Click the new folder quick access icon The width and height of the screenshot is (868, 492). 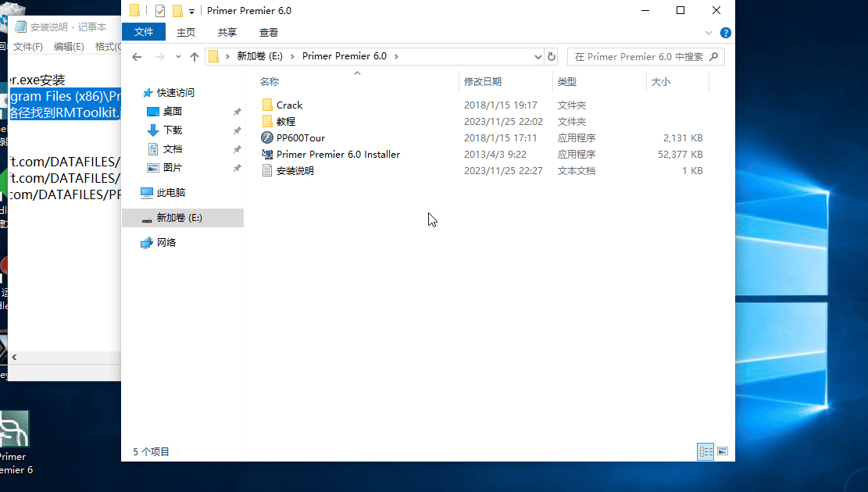[x=177, y=10]
